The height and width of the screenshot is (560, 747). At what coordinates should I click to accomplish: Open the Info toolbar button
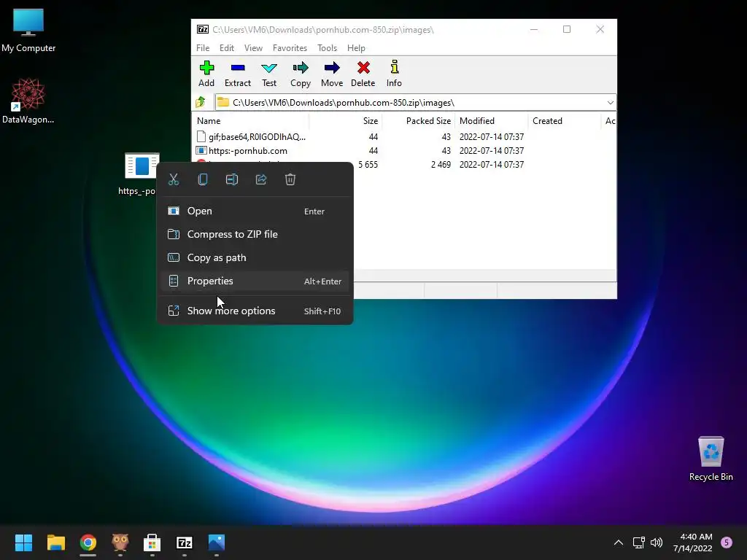point(394,74)
